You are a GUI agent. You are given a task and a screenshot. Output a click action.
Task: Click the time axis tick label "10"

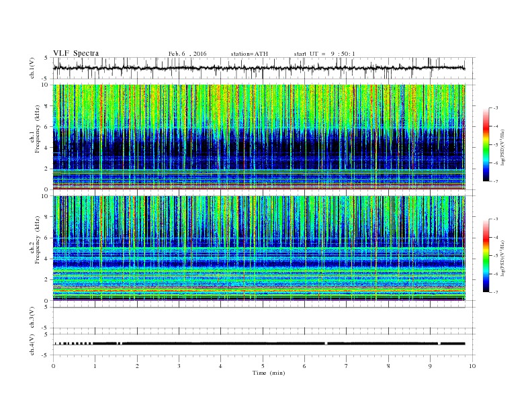pyautogui.click(x=472, y=366)
